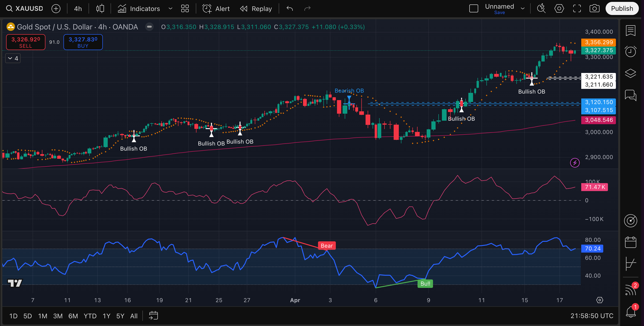Image resolution: width=644 pixels, height=326 pixels.
Task: Open chart settings hexagon icon
Action: (x=559, y=8)
